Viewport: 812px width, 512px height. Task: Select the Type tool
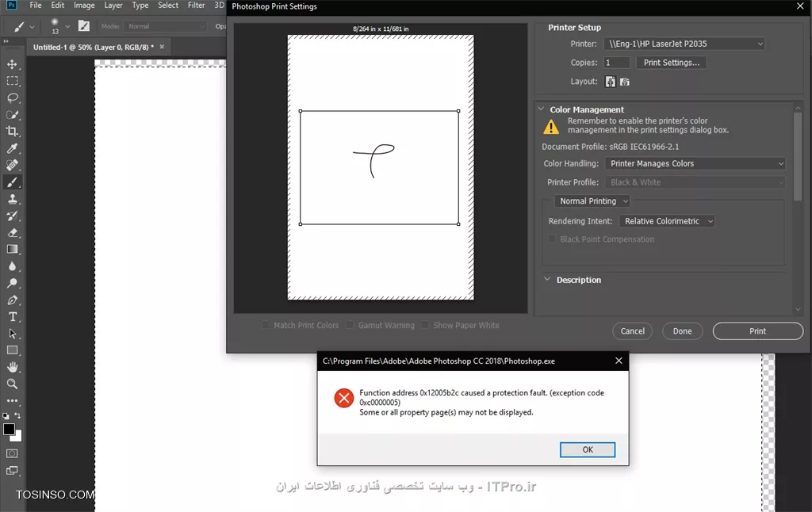tap(12, 317)
